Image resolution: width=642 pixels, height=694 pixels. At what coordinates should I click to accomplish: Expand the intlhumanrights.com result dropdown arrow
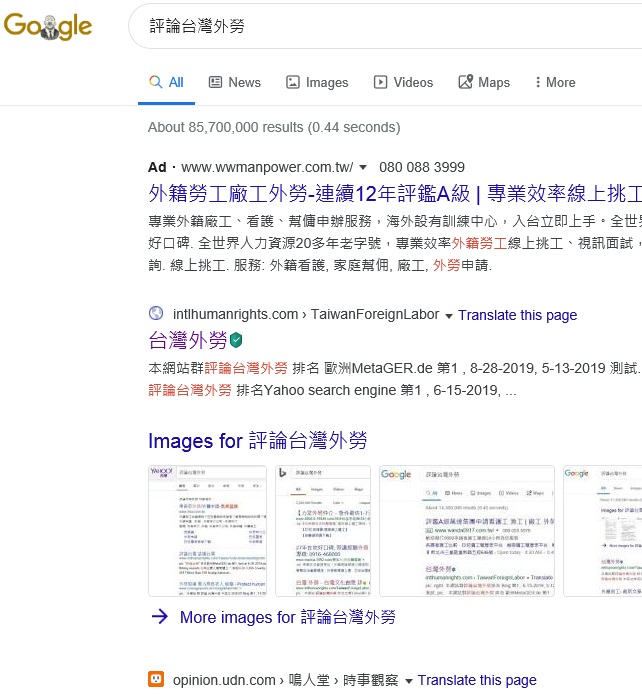(449, 316)
